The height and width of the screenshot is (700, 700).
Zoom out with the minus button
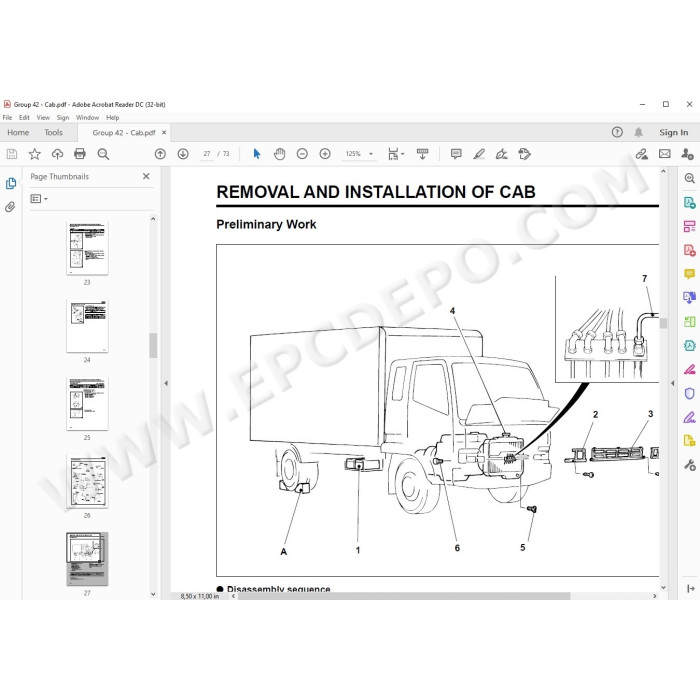[302, 154]
